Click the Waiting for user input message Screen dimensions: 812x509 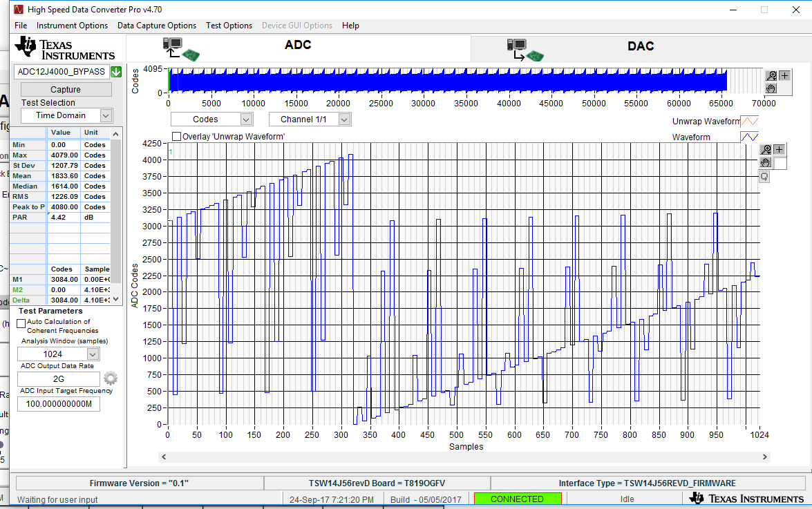click(57, 500)
